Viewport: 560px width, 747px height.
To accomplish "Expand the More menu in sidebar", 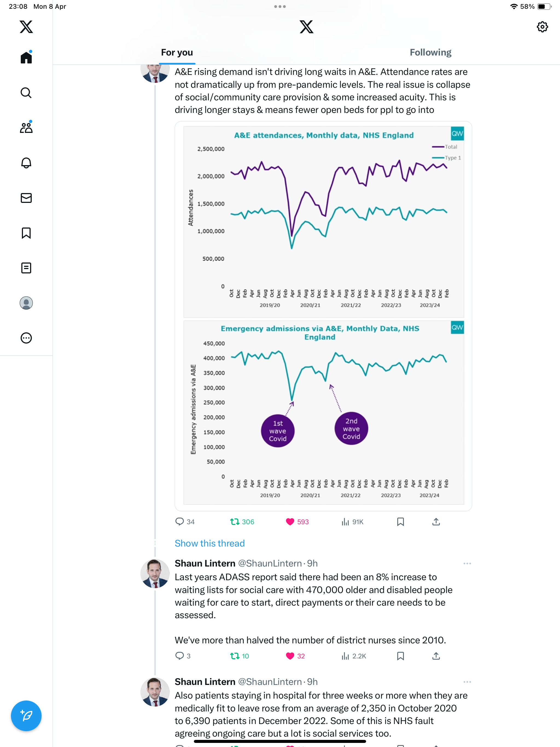I will coord(26,338).
